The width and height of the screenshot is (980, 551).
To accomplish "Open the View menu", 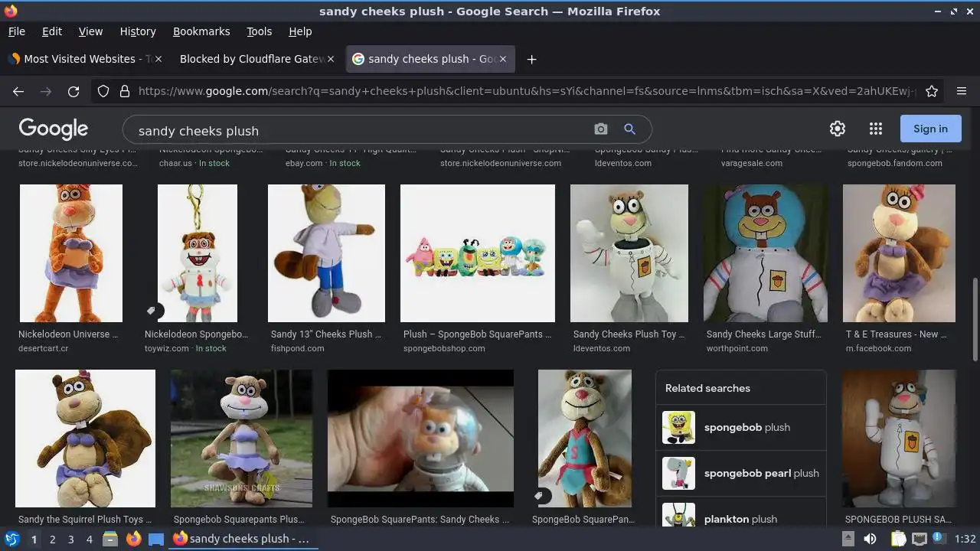I will [90, 31].
